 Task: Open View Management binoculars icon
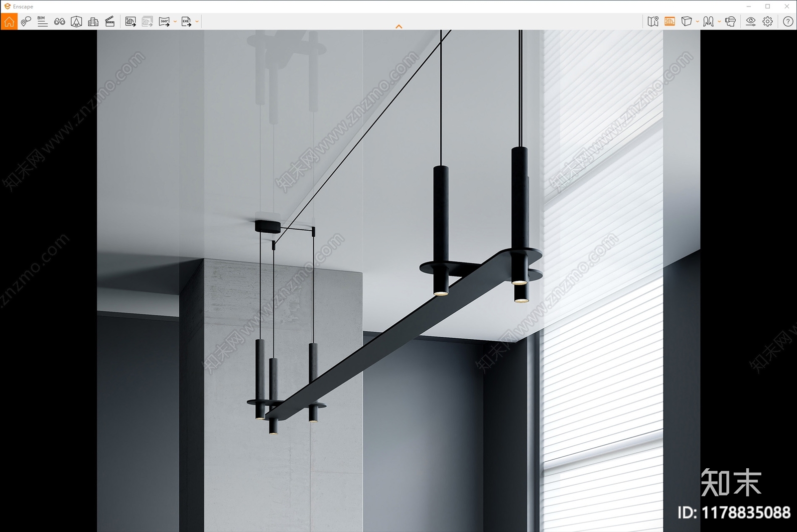pyautogui.click(x=59, y=21)
